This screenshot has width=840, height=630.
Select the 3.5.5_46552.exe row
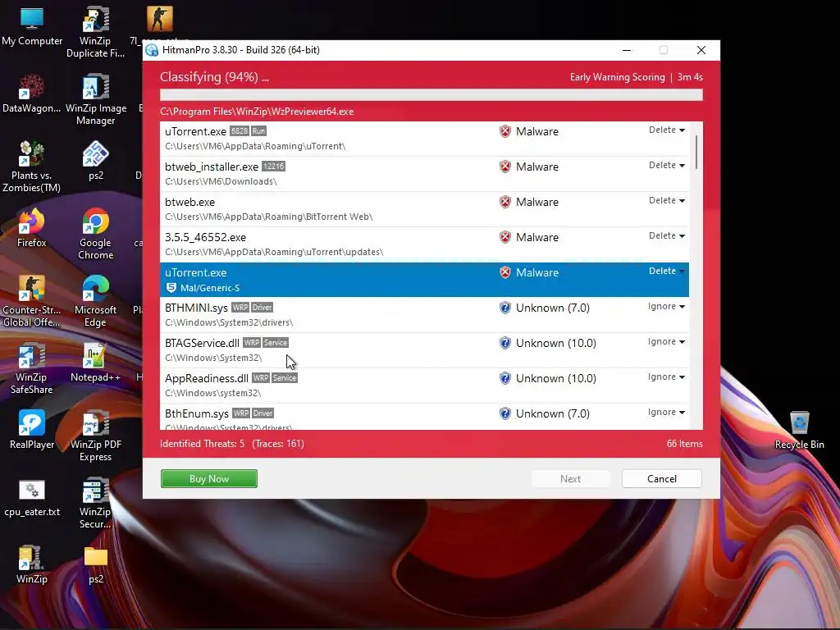tap(424, 244)
